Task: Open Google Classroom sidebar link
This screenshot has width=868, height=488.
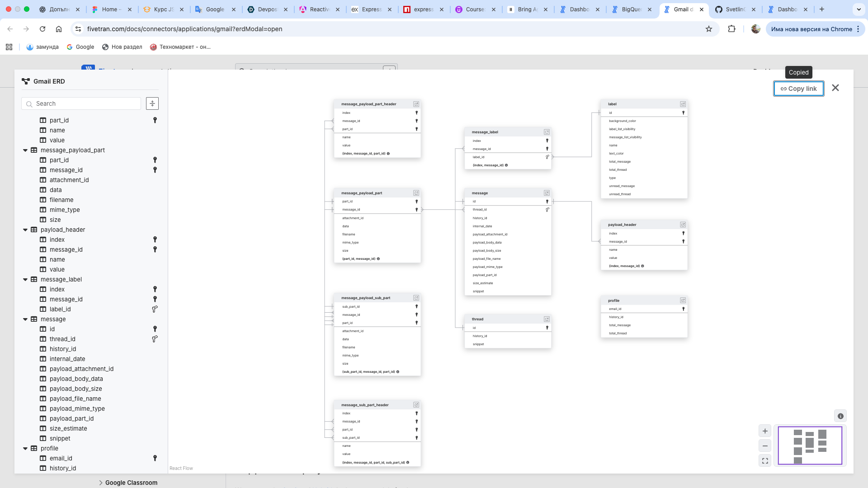Action: click(131, 483)
